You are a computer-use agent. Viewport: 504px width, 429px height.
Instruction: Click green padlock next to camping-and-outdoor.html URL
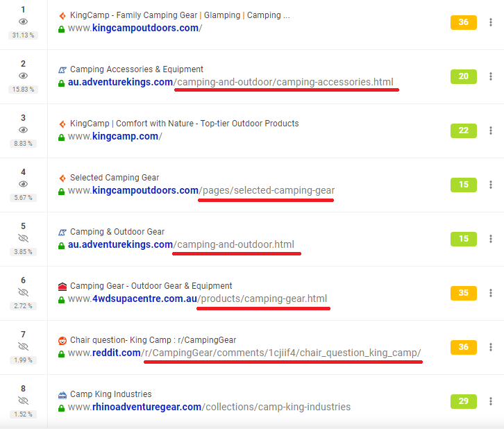point(61,246)
